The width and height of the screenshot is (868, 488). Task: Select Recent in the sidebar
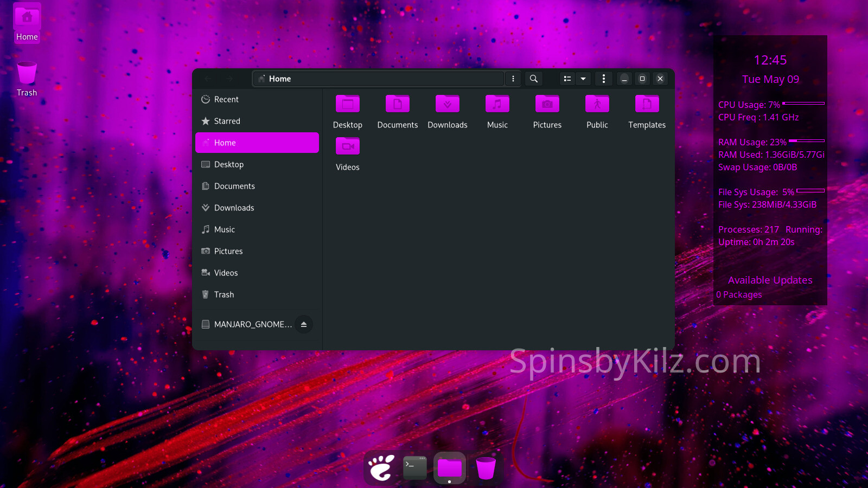coord(226,99)
